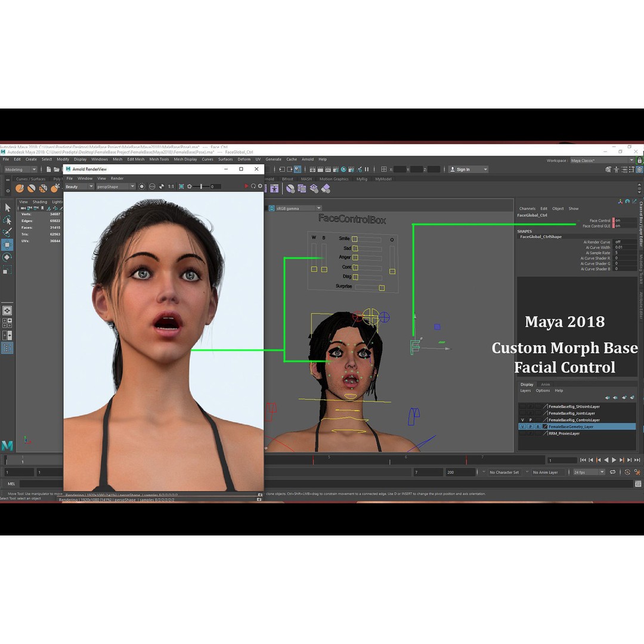
Task: Open the Character Controls running-man icon
Action: pos(637,472)
